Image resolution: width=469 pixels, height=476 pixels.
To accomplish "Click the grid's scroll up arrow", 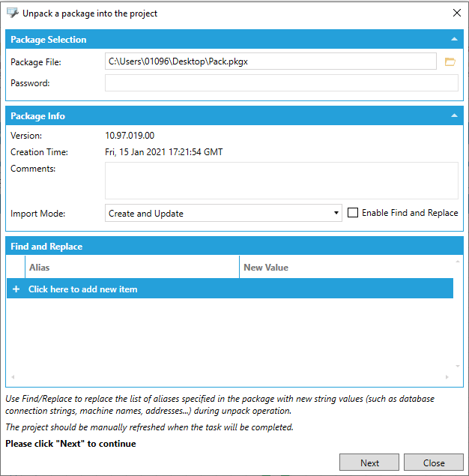I will pos(458,262).
